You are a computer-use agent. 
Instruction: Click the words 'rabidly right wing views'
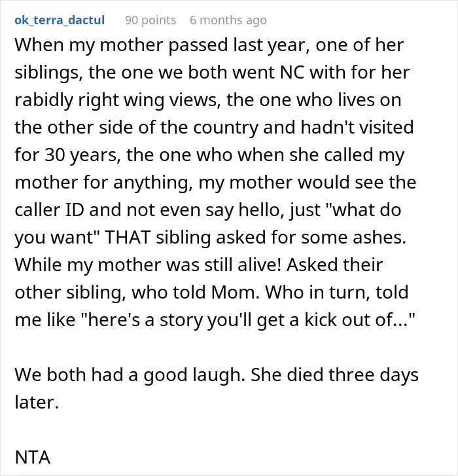coord(118,100)
